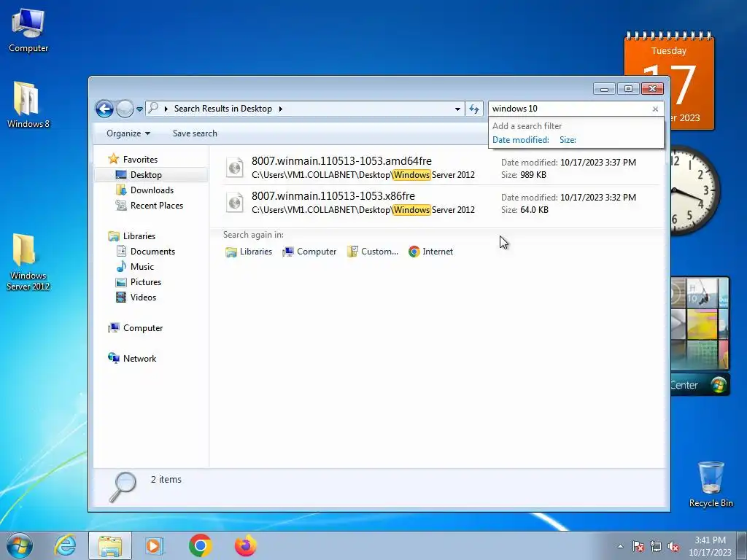Click the slideshow picture gadget

pyautogui.click(x=700, y=324)
